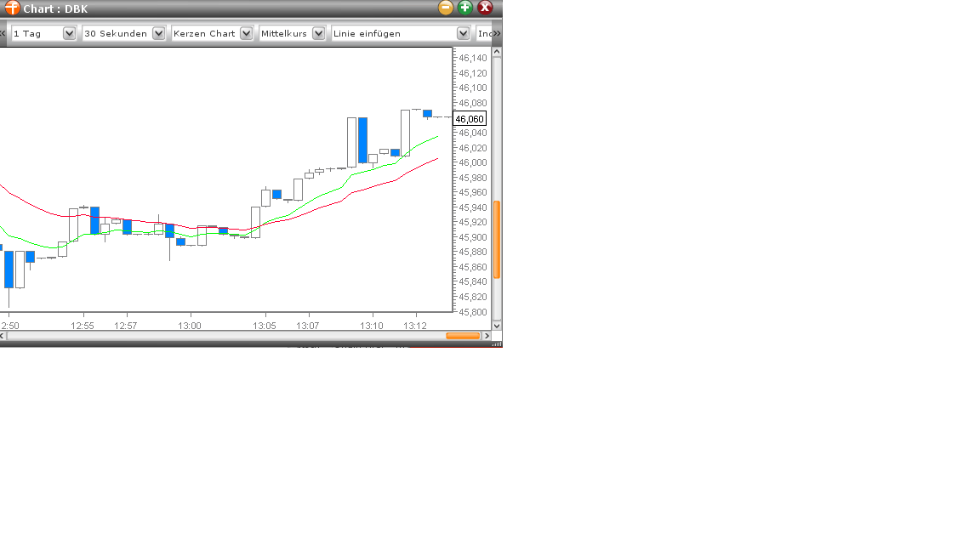Viewport: 980px width, 551px height.
Task: Click the resize grip at window corner
Action: [x=497, y=344]
